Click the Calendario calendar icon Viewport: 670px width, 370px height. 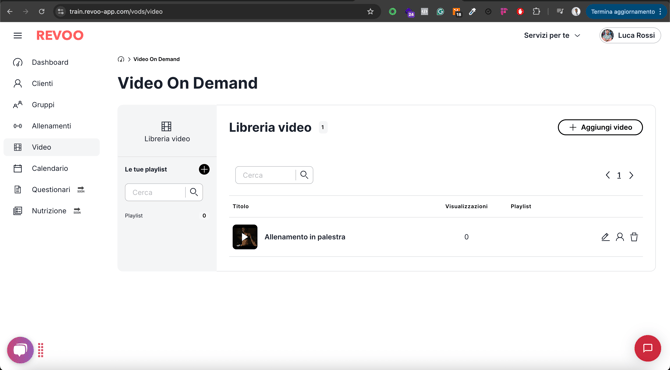pyautogui.click(x=18, y=168)
